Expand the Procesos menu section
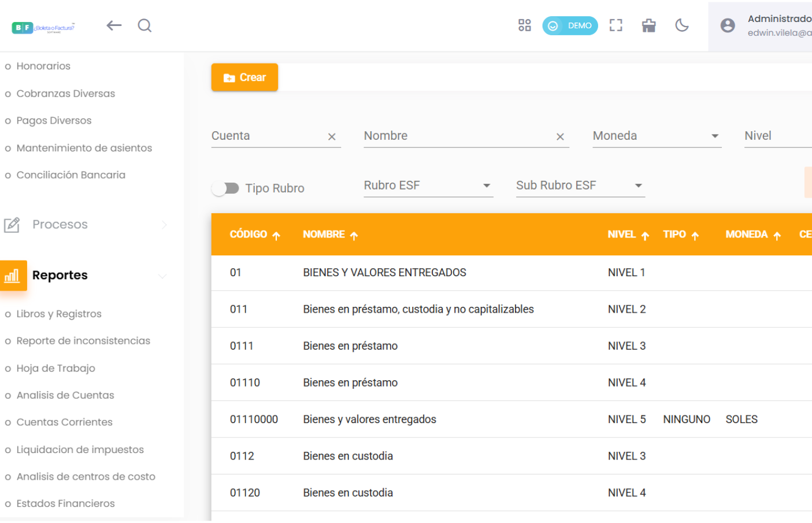812x523 pixels. (x=60, y=225)
